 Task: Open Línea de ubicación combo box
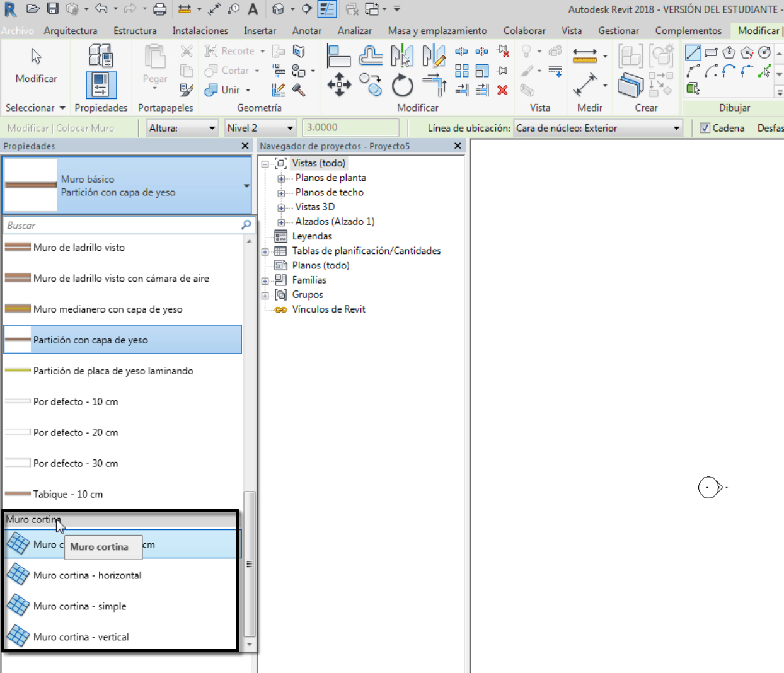coord(597,128)
